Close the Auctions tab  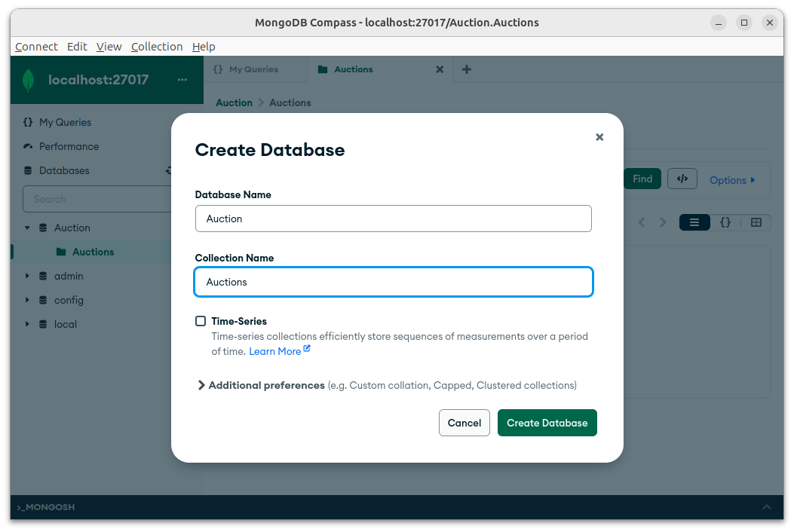coord(440,69)
